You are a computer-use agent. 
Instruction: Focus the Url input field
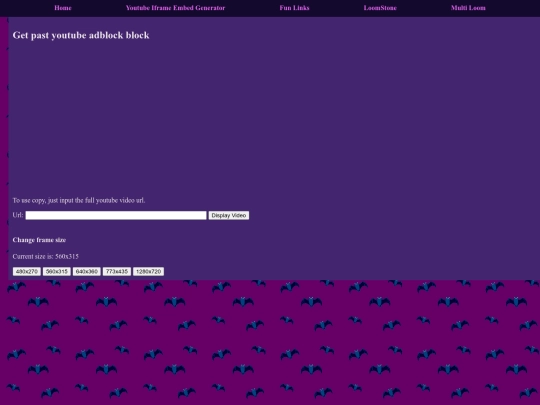click(x=116, y=215)
